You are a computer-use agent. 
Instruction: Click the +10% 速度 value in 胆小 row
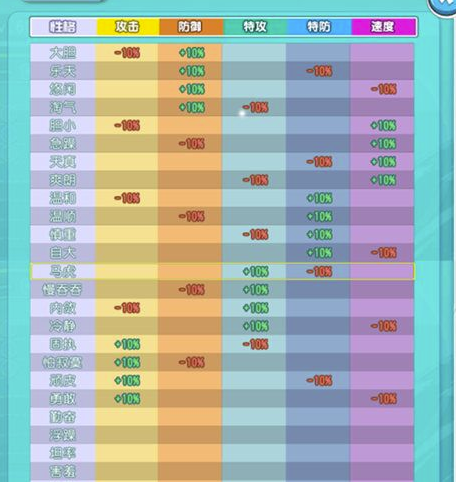click(383, 126)
